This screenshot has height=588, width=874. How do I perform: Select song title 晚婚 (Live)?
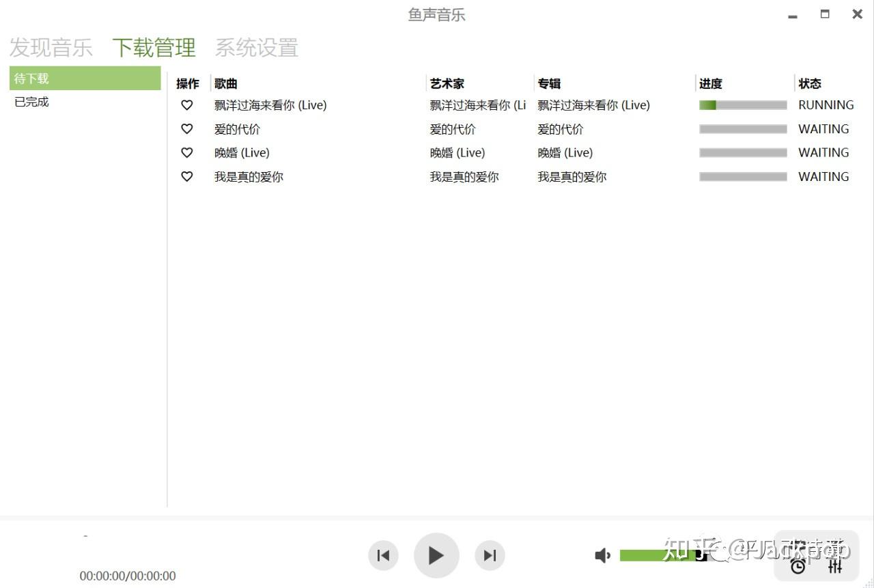pos(242,153)
